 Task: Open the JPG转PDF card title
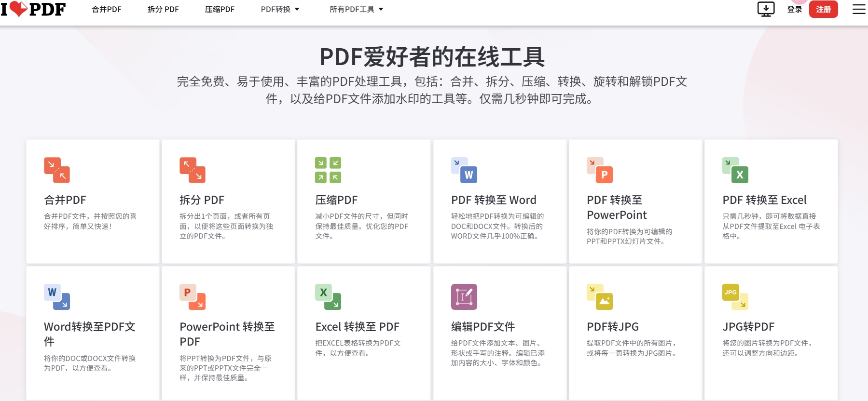(x=748, y=327)
